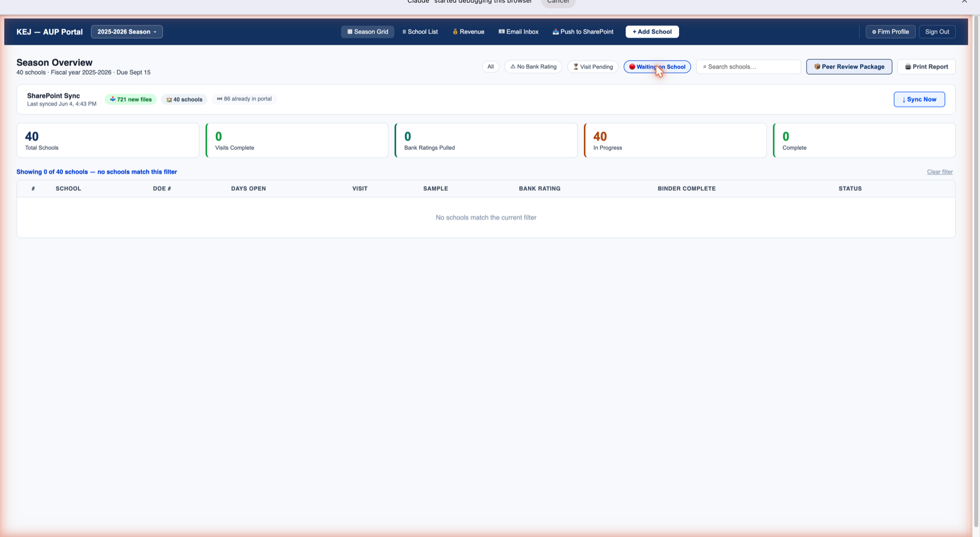Click the Clear filter link

point(940,172)
